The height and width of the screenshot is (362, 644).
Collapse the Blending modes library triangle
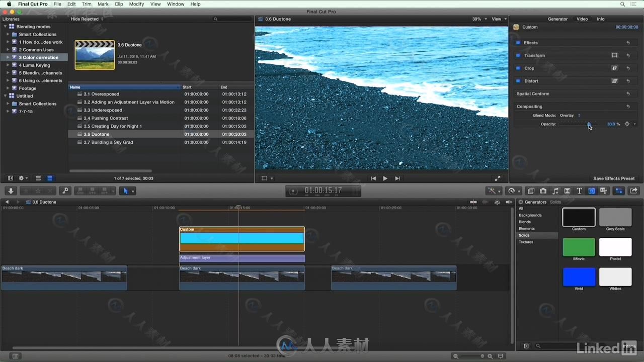pyautogui.click(x=5, y=27)
